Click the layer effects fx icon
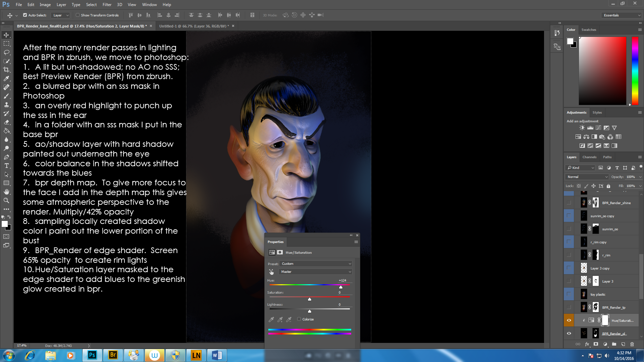644x362 pixels. click(x=587, y=344)
